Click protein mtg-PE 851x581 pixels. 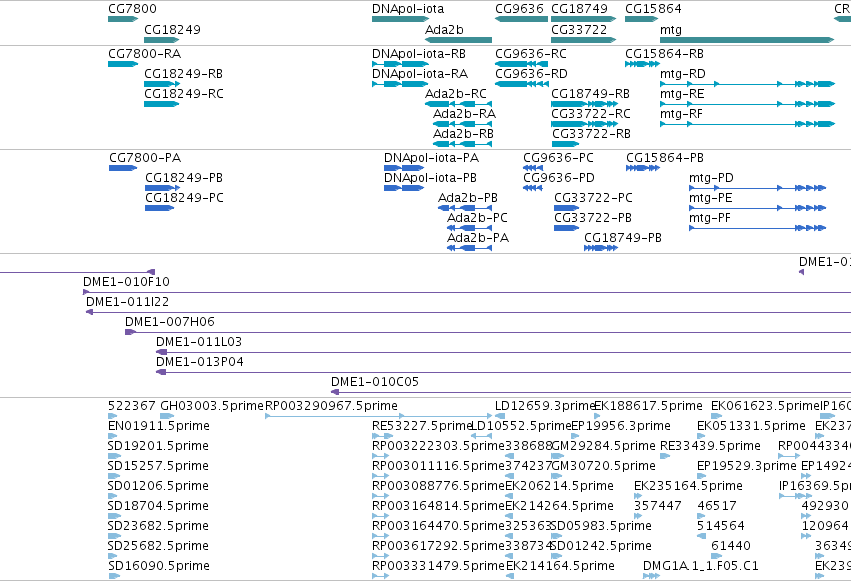click(x=757, y=208)
